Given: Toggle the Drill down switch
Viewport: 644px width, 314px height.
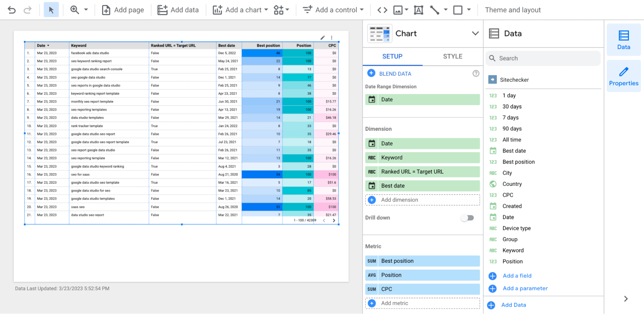Looking at the screenshot, I should click(467, 218).
